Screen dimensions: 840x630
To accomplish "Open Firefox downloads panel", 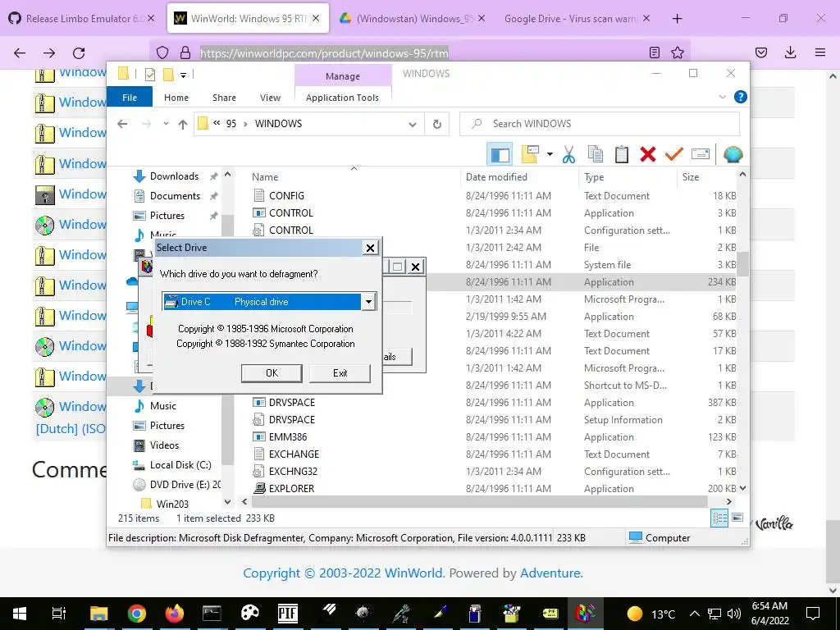I will [x=790, y=52].
